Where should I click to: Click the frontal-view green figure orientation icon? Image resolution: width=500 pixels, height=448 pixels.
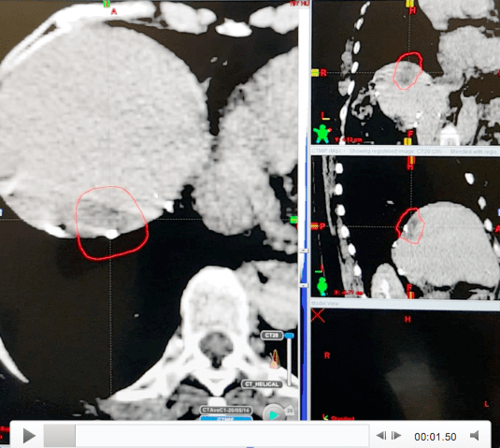tap(322, 134)
